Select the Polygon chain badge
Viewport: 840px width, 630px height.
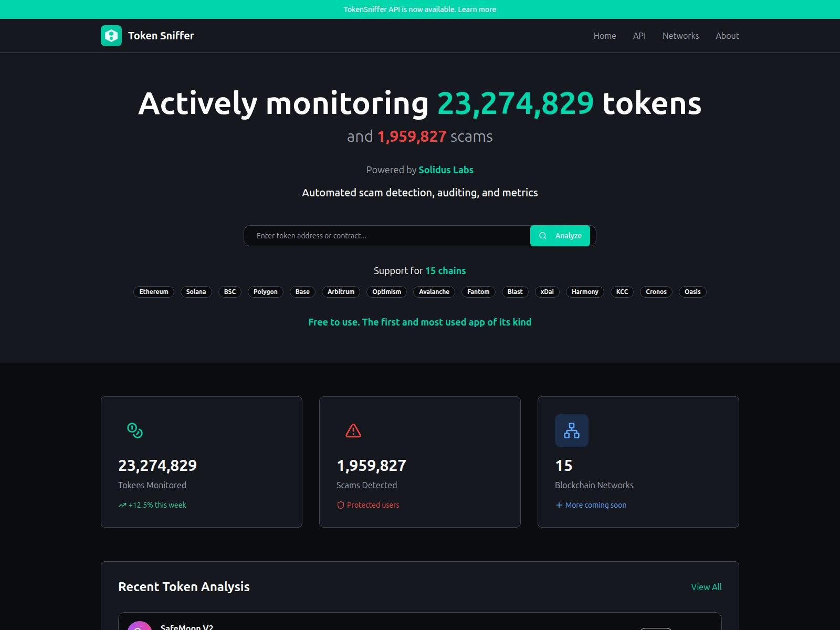tap(266, 292)
